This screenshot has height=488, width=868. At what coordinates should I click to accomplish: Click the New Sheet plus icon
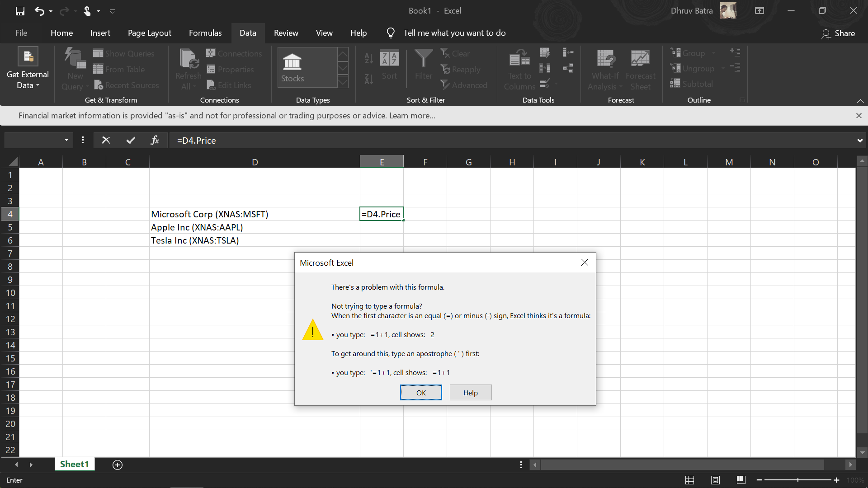pos(118,465)
